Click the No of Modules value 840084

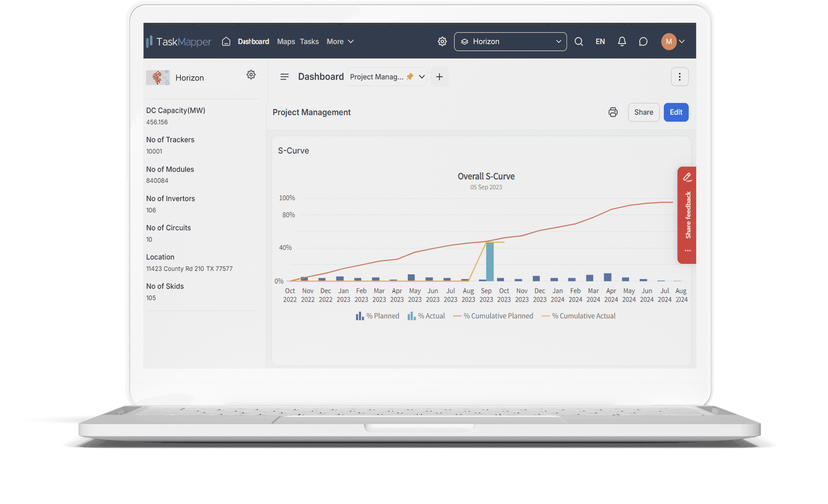pos(157,181)
